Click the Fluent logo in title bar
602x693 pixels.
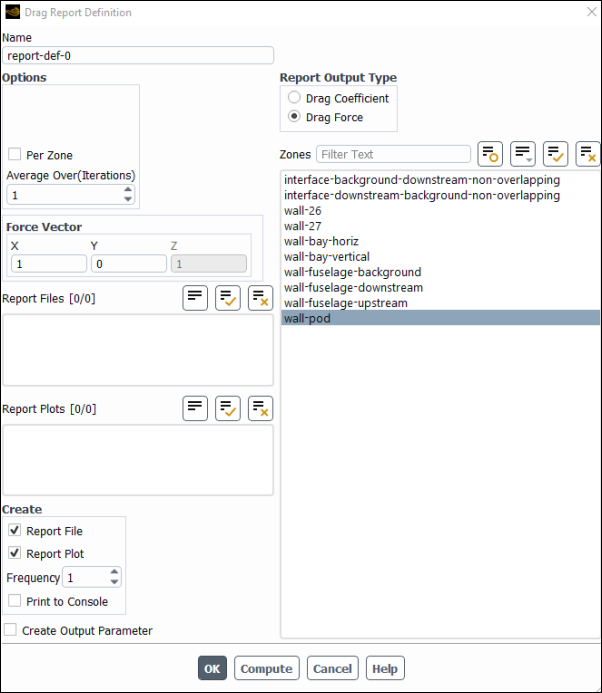(x=12, y=12)
